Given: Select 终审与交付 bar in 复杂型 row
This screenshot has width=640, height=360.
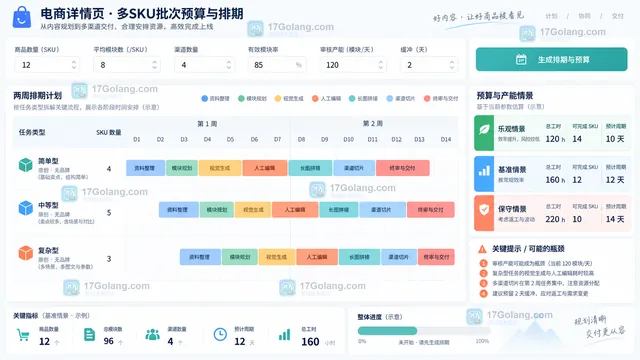Looking at the screenshot, I should point(436,257).
